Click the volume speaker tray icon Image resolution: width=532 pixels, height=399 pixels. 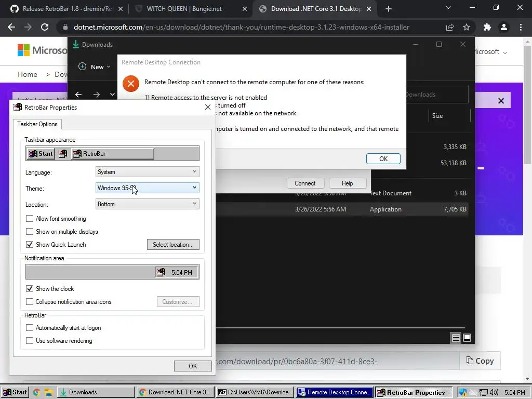pyautogui.click(x=494, y=393)
